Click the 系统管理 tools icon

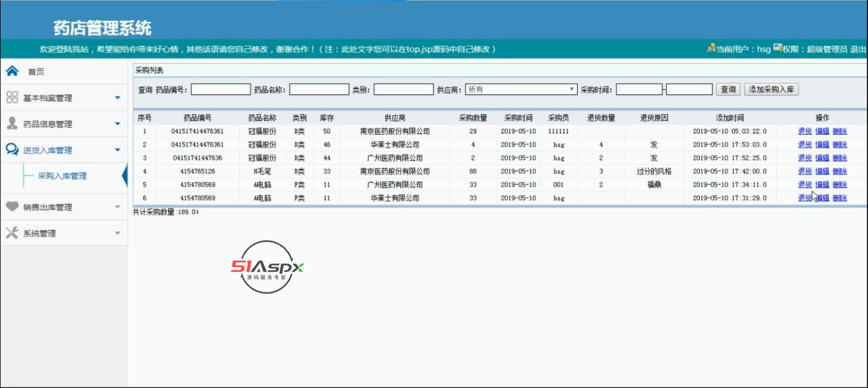12,233
